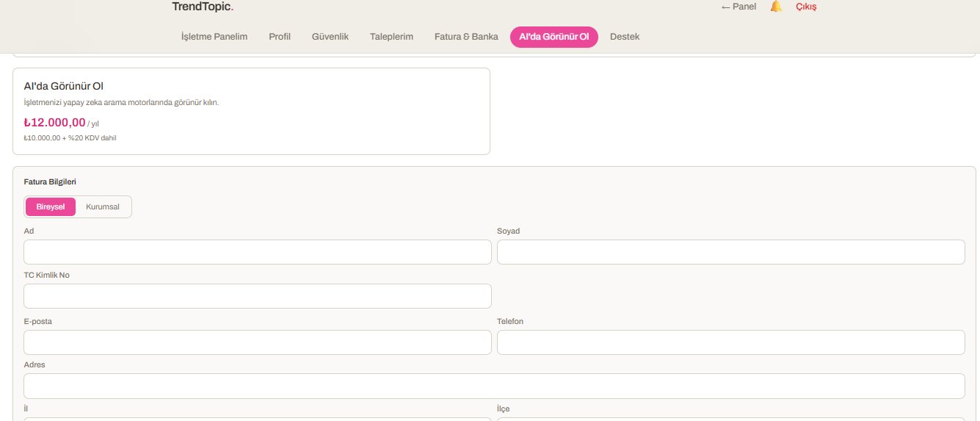This screenshot has height=421, width=980.
Task: Open the Fatura & Banka tab
Action: (x=466, y=37)
